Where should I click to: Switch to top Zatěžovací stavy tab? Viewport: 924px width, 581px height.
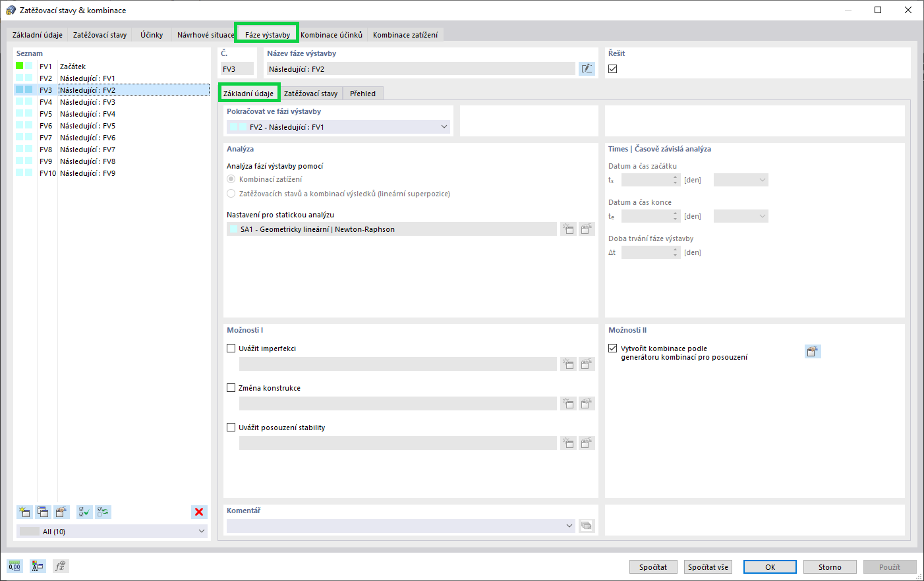click(x=100, y=35)
